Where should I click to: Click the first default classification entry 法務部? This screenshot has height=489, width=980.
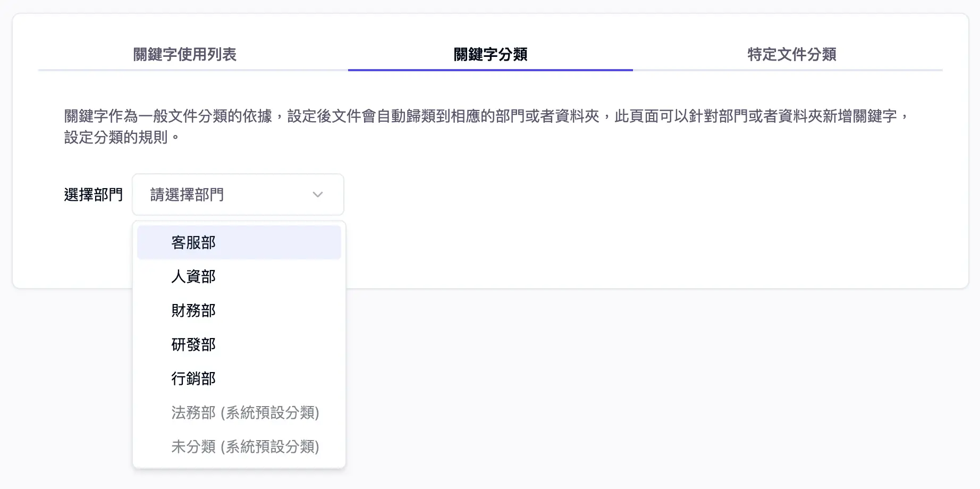[246, 413]
